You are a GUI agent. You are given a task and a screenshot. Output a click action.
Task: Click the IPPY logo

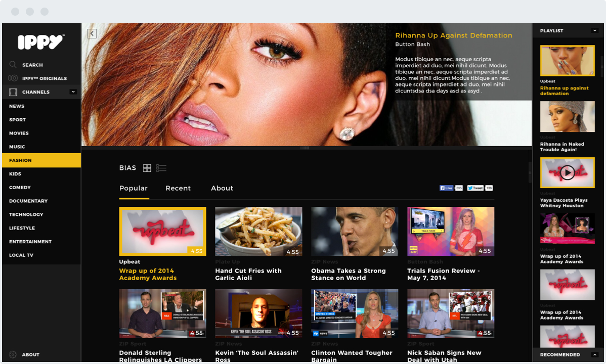(x=41, y=42)
